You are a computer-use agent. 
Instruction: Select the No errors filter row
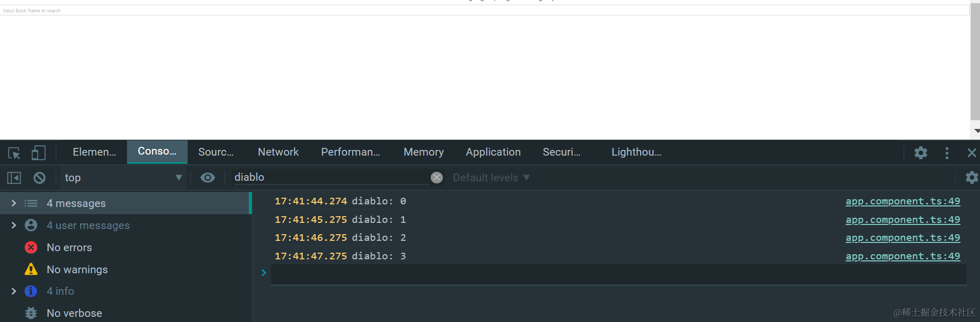(x=69, y=248)
